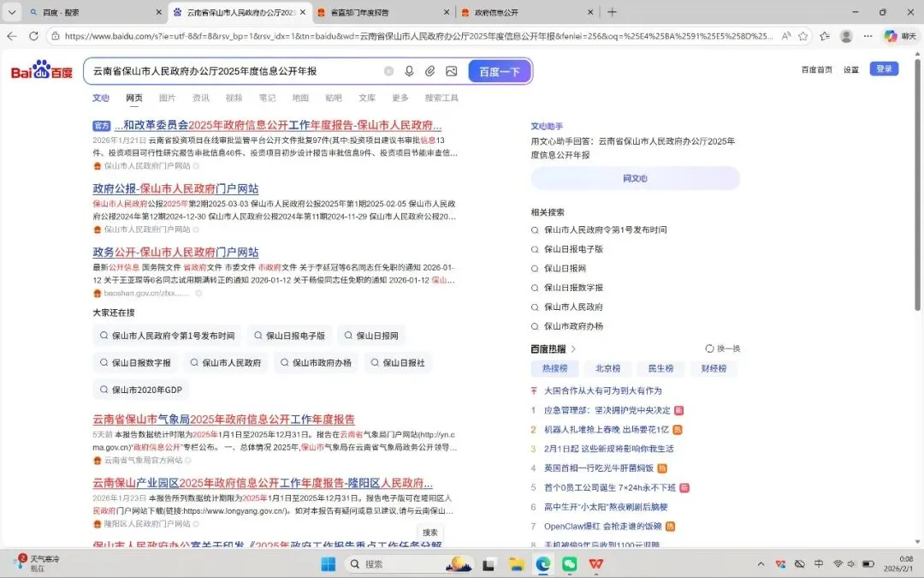Click 百度首页 link at top right
This screenshot has width=924, height=578.
click(x=817, y=69)
